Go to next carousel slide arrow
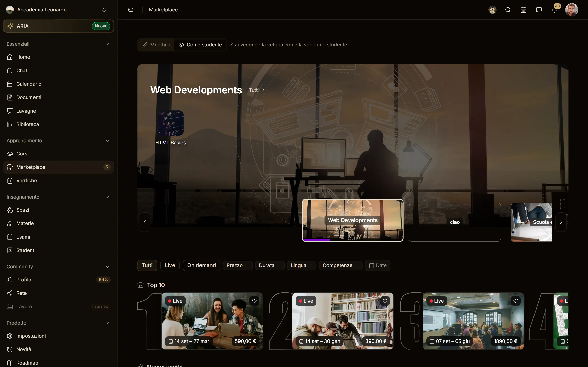The height and width of the screenshot is (367, 588). [561, 222]
